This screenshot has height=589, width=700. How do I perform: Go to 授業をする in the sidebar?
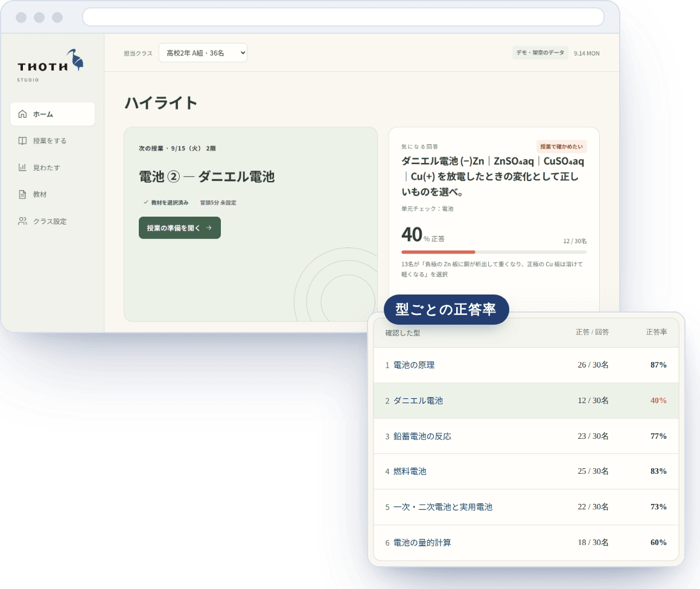(52, 141)
